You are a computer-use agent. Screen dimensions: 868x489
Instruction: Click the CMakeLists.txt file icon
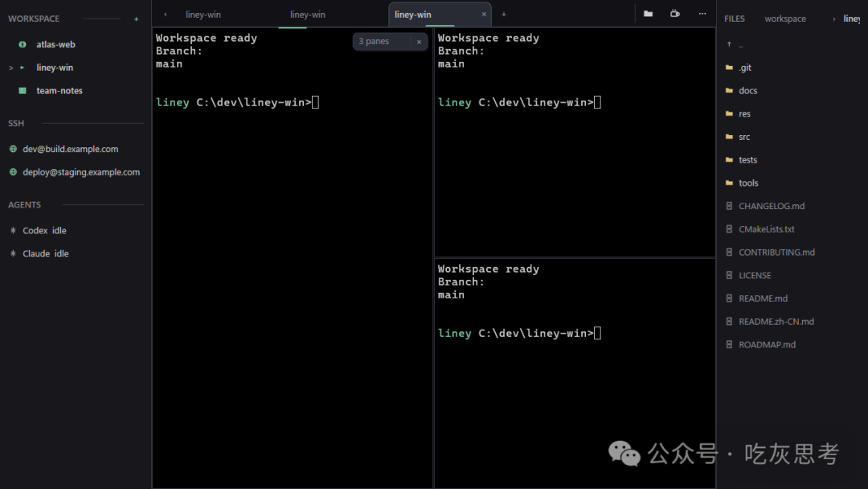729,229
